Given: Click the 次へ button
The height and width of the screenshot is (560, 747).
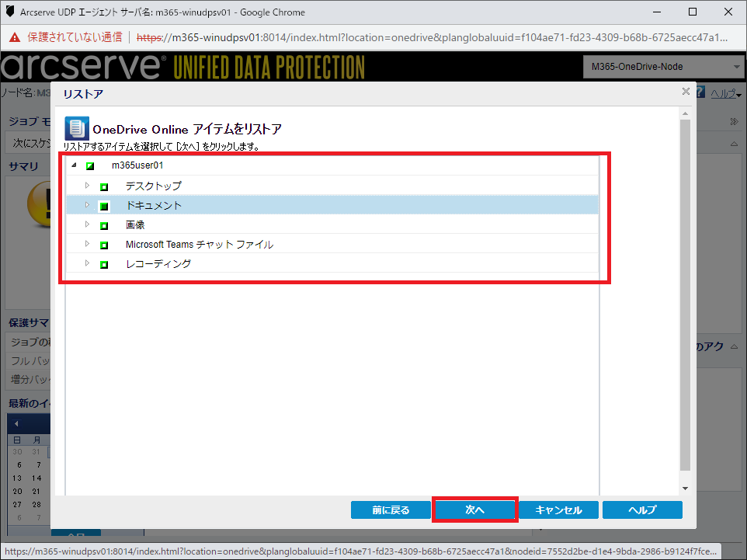Looking at the screenshot, I should click(474, 510).
